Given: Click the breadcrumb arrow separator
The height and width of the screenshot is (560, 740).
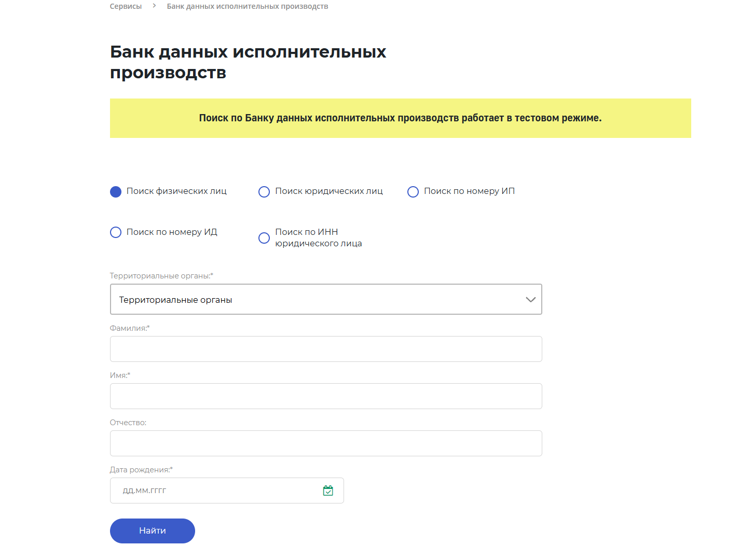Looking at the screenshot, I should (x=154, y=6).
